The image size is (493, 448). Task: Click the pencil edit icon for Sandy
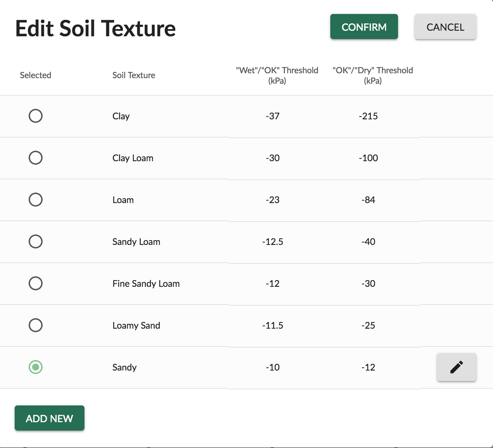pyautogui.click(x=456, y=367)
